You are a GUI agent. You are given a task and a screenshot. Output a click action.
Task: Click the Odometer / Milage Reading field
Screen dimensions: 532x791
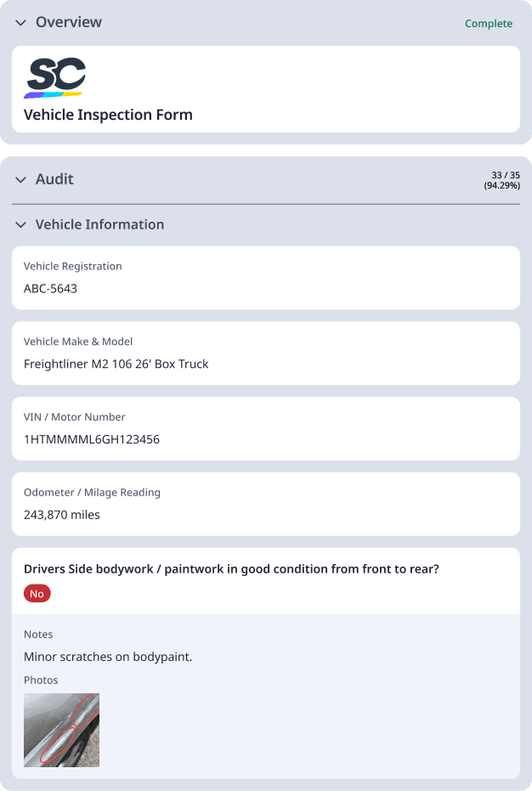[x=266, y=504]
